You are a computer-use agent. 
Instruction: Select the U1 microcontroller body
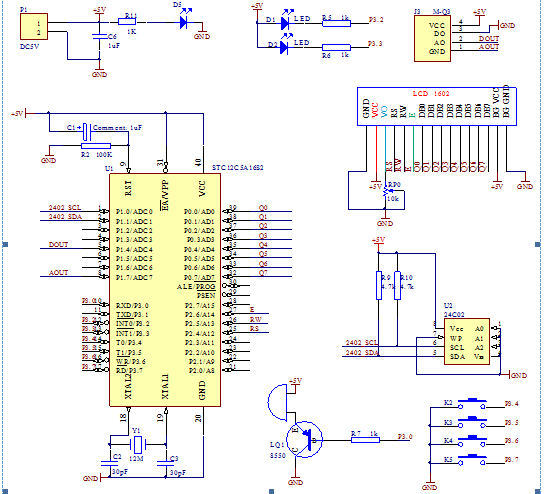165,290
